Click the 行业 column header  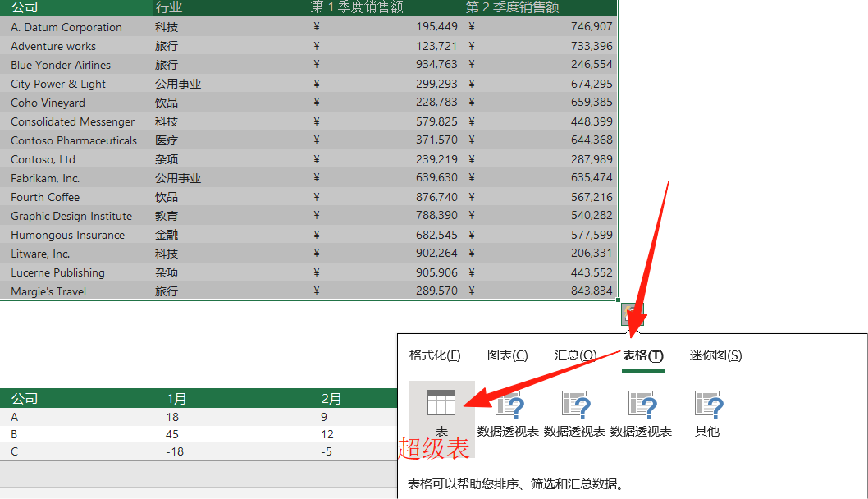click(169, 7)
